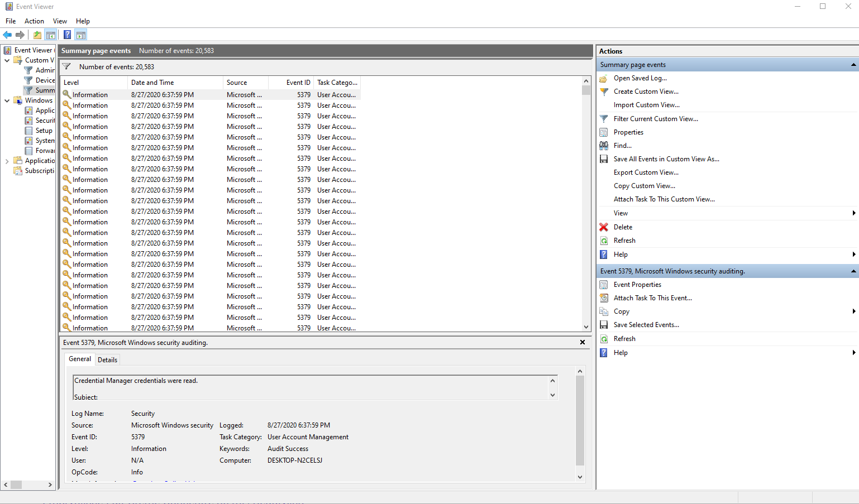Click Filter Current Custom View link

pos(656,119)
